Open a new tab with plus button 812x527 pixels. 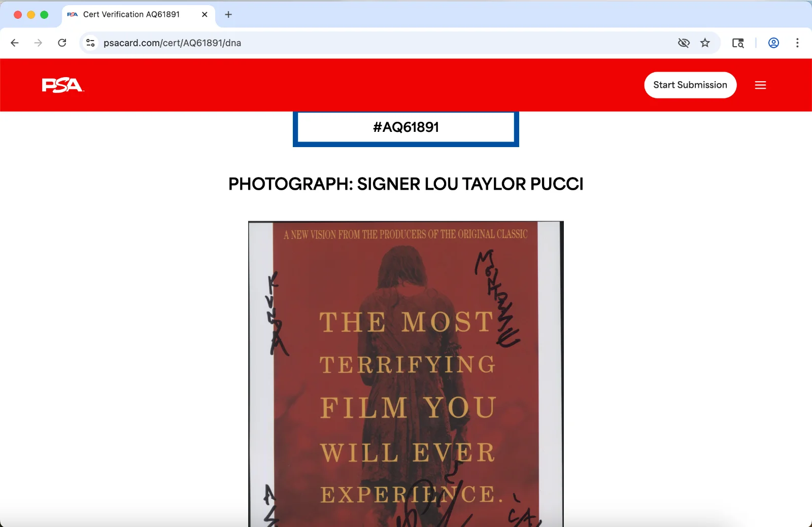pyautogui.click(x=228, y=15)
